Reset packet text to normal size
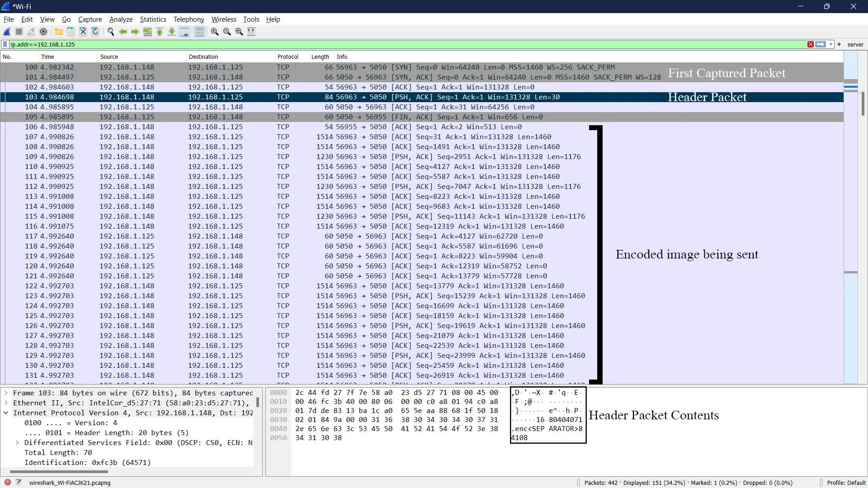Image resolution: width=868 pixels, height=488 pixels. coord(239,32)
